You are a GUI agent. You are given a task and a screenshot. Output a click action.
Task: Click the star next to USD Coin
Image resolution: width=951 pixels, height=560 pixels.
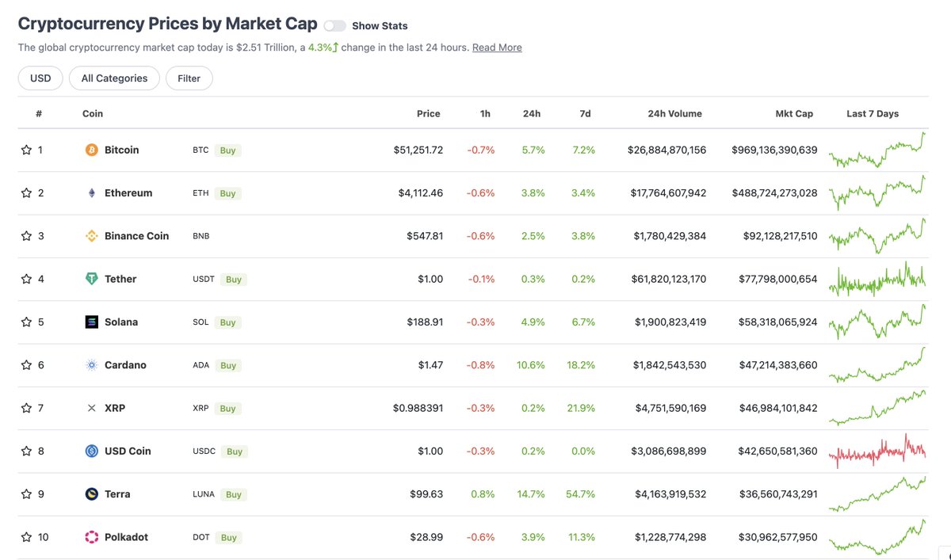tap(26, 451)
